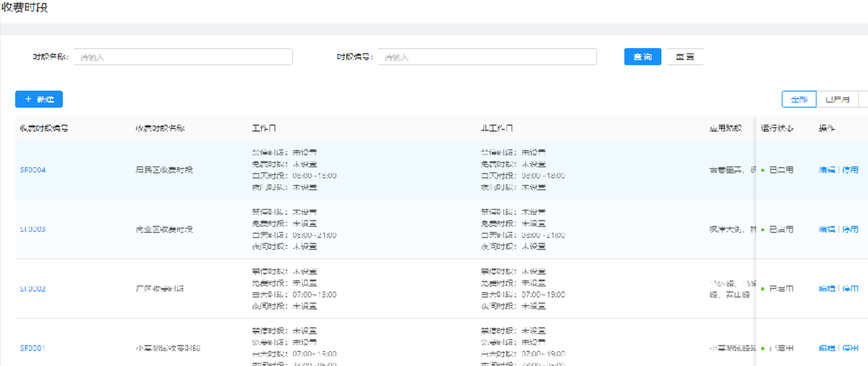Select the 全部 filter tab

coord(799,99)
